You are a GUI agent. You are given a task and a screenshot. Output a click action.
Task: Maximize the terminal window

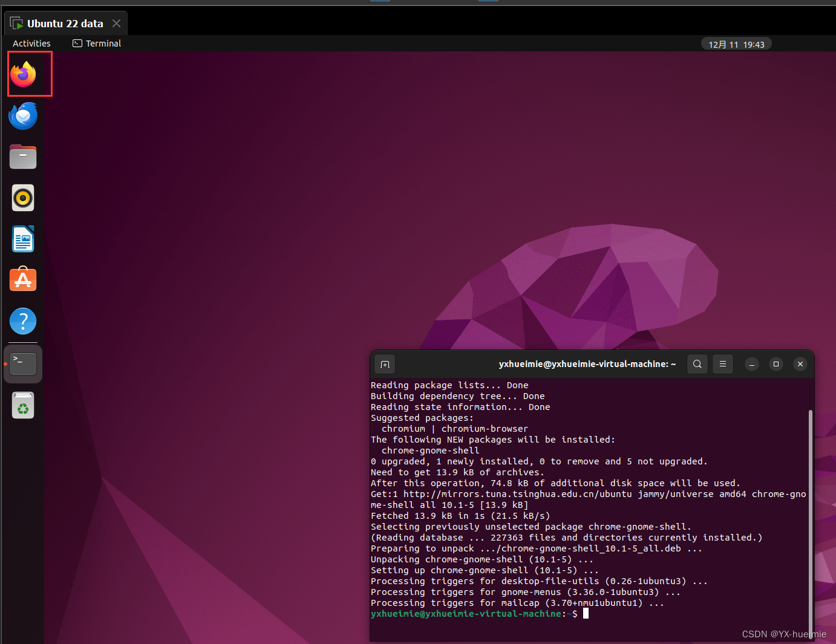(x=776, y=363)
